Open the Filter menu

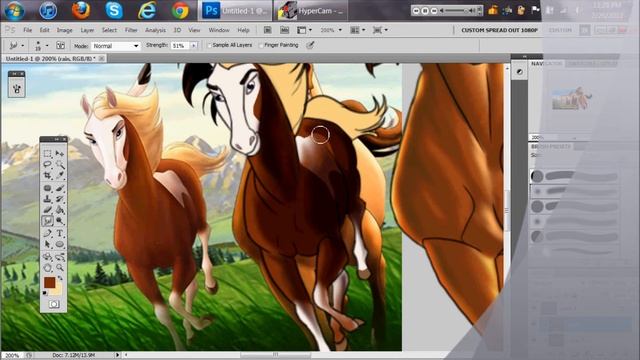(131, 30)
